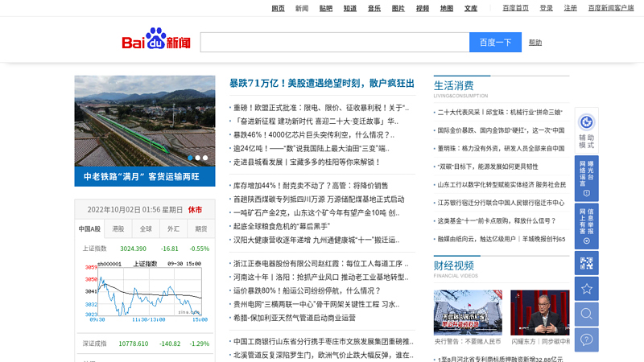Play video thumbnail 闪耀东方

coord(540,313)
